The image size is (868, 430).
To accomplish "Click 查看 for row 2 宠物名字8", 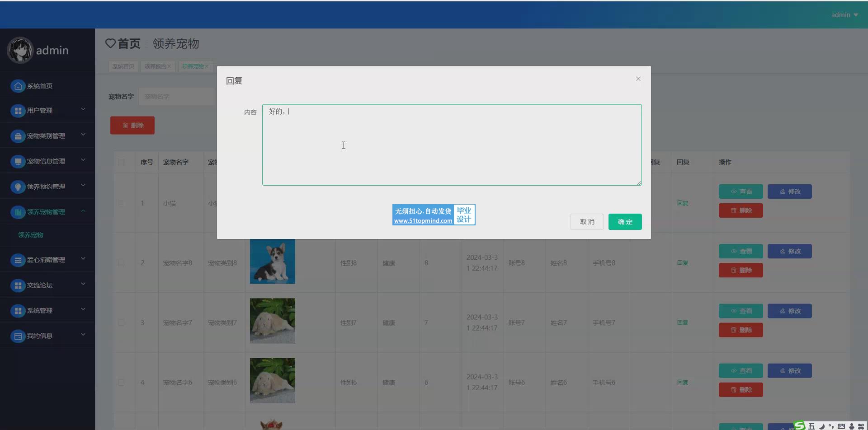I will tap(741, 251).
